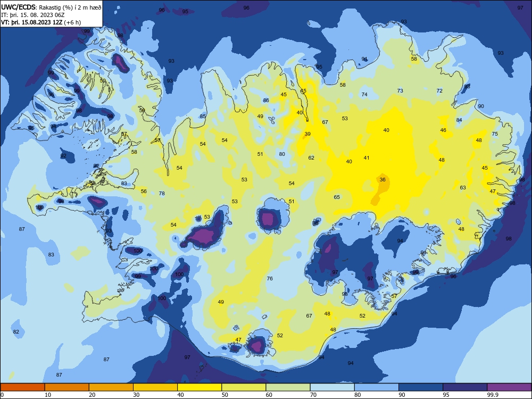This screenshot has width=532, height=399.
Task: Pick the light orange 20–30 legend swatch
Action: tap(111, 387)
